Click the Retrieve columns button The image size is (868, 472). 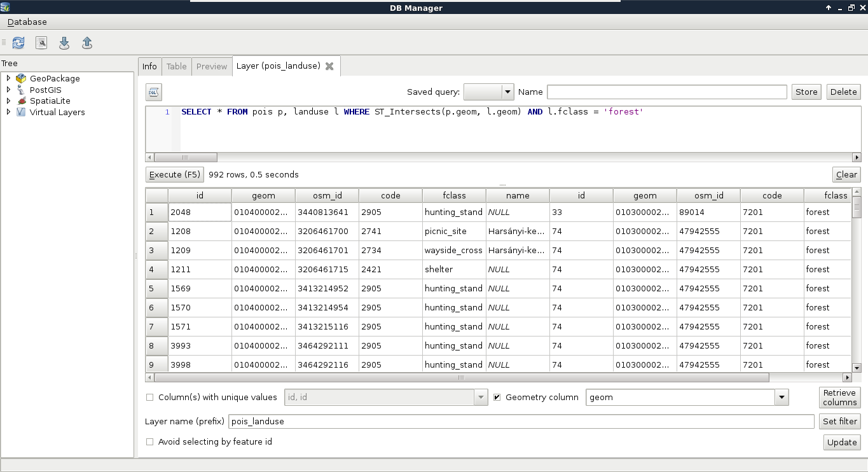(839, 398)
